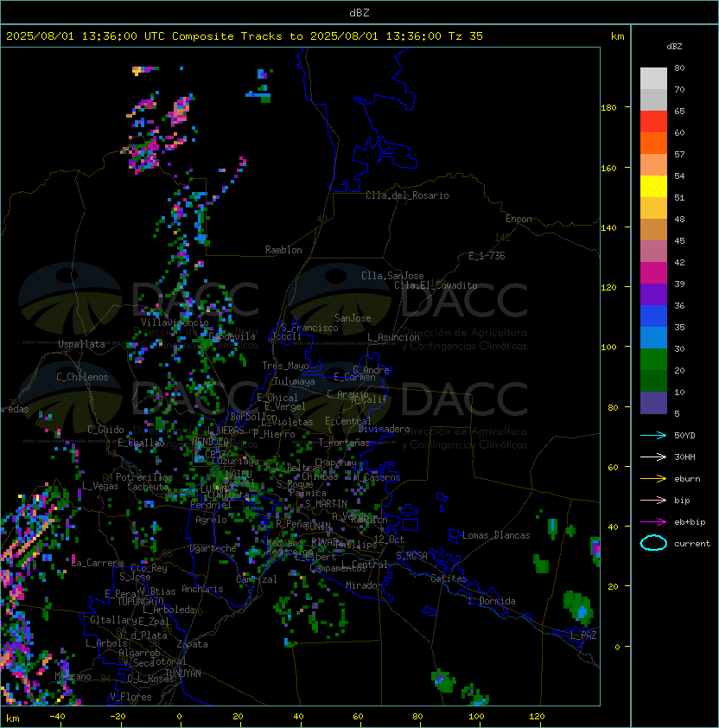The height and width of the screenshot is (728, 719).
Task: Click the 'km' unit label at bottom left
Action: pos(13,718)
